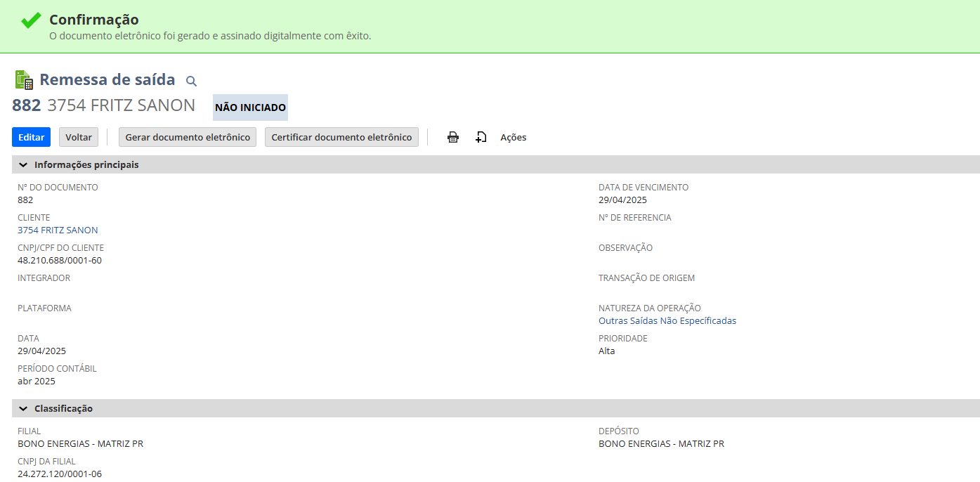Click the branch CNPJ value 24.272.120/0001-06

60,474
